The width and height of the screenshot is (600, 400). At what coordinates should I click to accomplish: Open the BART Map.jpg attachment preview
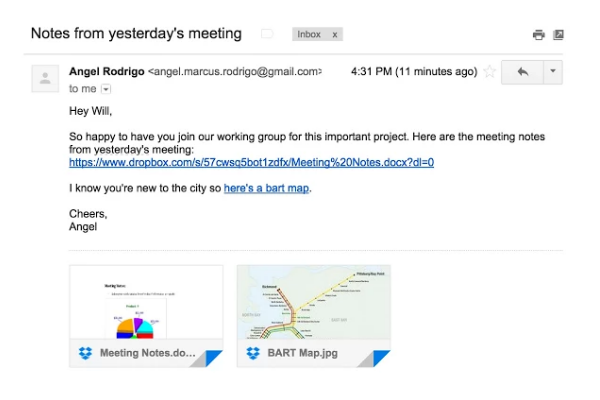pyautogui.click(x=313, y=303)
